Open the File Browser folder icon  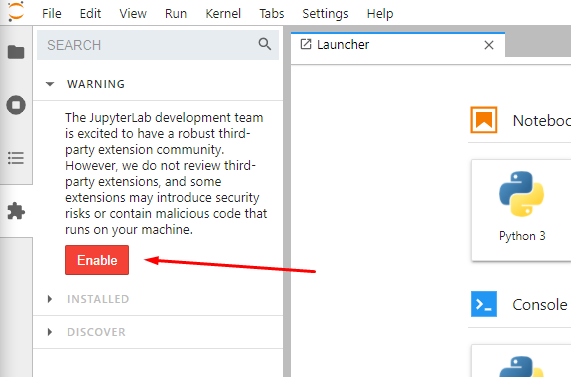pyautogui.click(x=16, y=52)
